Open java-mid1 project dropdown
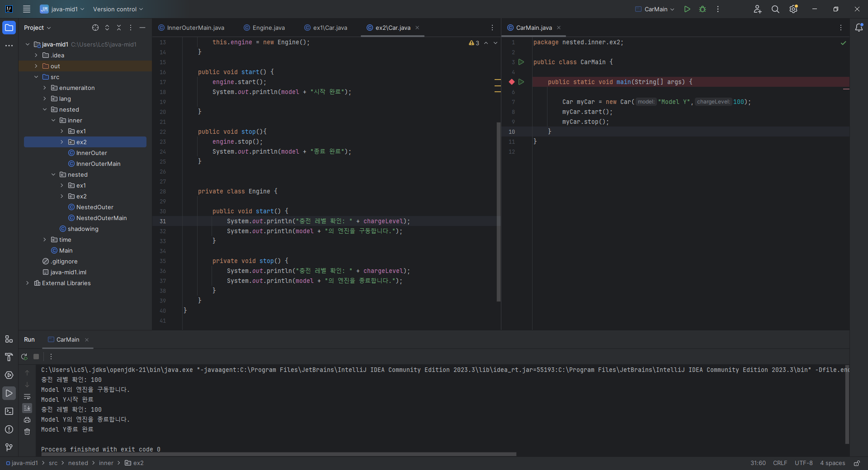Viewport: 868px width, 470px height. tap(62, 9)
